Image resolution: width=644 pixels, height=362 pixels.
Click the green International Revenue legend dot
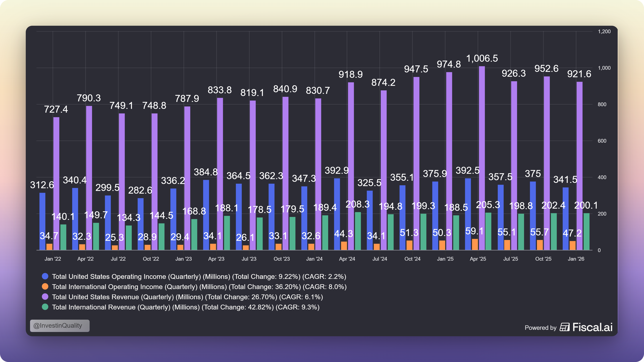(x=45, y=307)
